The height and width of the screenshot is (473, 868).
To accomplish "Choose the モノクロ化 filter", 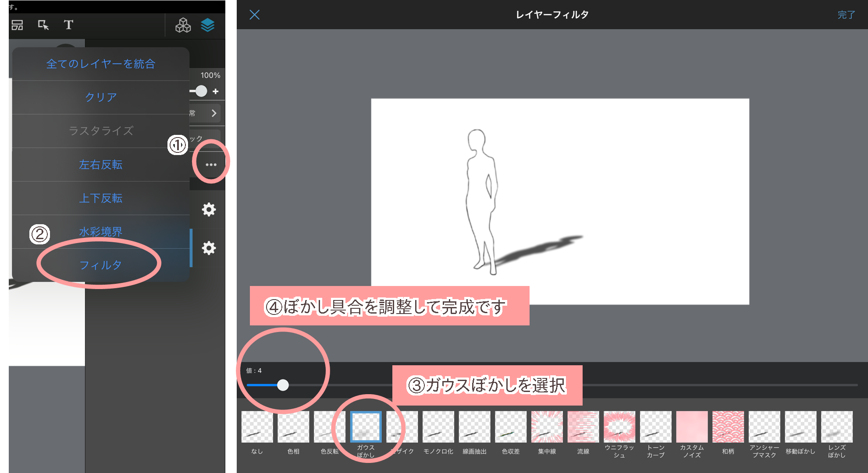I will (438, 427).
